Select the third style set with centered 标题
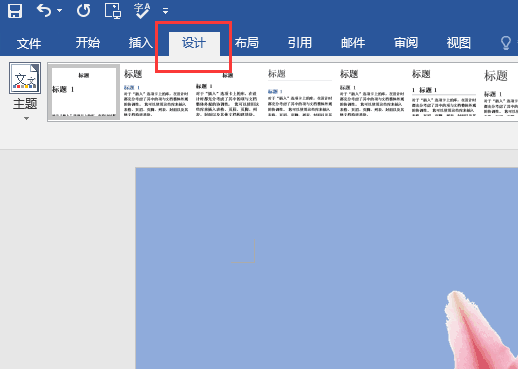518x369 pixels. [x=228, y=92]
